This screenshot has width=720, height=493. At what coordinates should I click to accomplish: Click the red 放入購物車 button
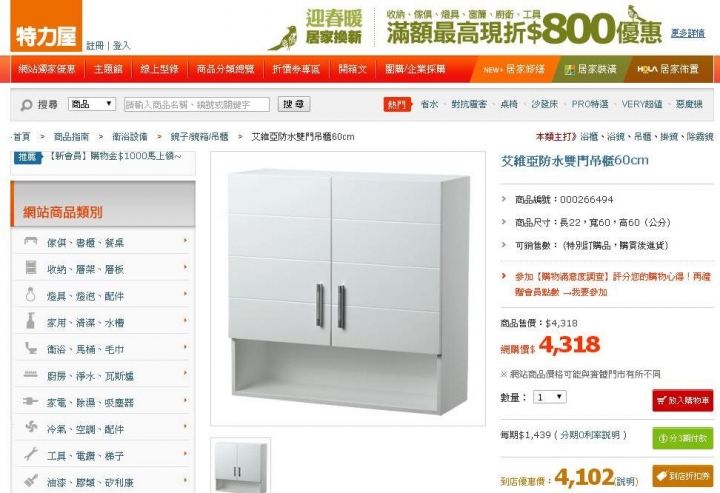[682, 400]
